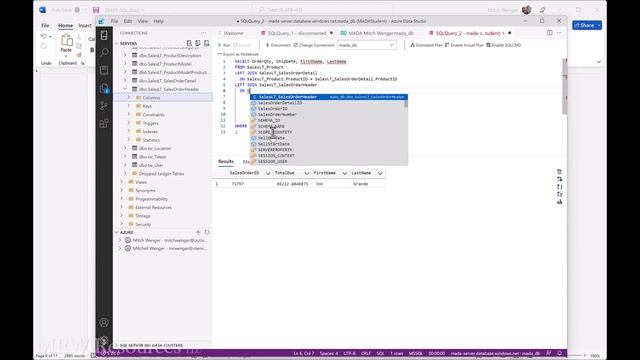Image resolution: width=640 pixels, height=360 pixels.
Task: Click Search box in Word title bar
Action: 322,10
